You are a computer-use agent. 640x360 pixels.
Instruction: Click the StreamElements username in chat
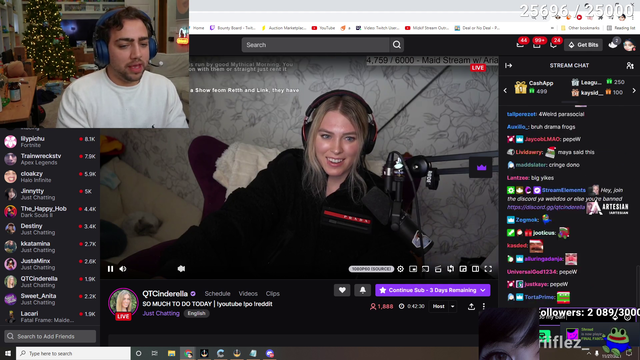pyautogui.click(x=564, y=190)
